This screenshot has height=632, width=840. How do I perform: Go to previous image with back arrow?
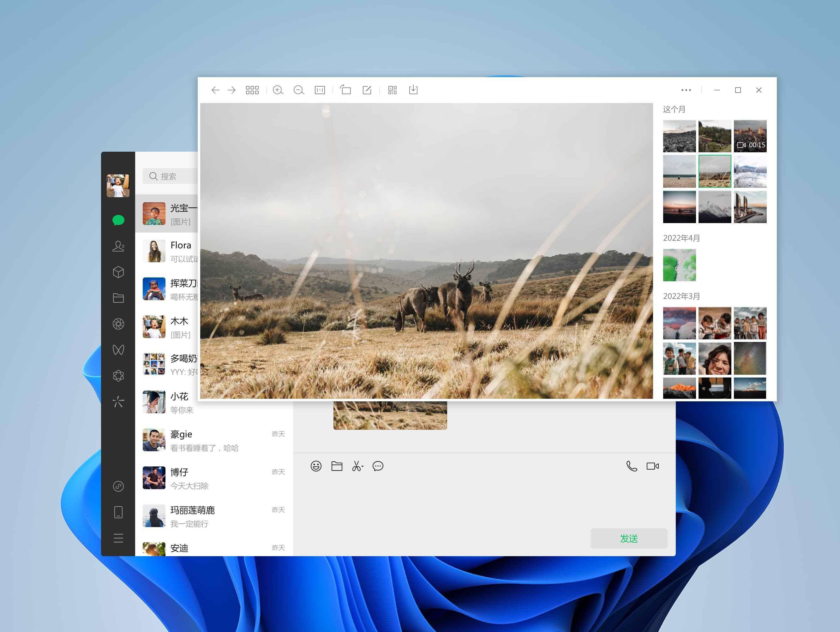coord(215,90)
